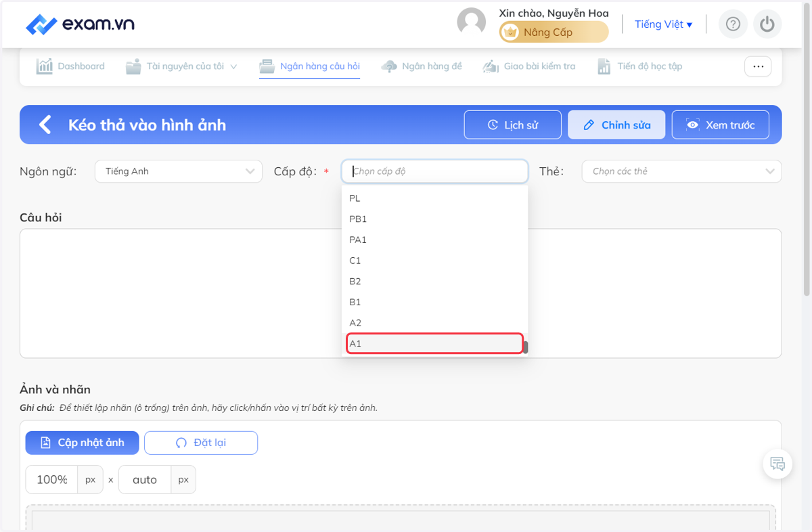The height and width of the screenshot is (532, 812).
Task: Choose B2 in the level dropdown
Action: point(434,282)
